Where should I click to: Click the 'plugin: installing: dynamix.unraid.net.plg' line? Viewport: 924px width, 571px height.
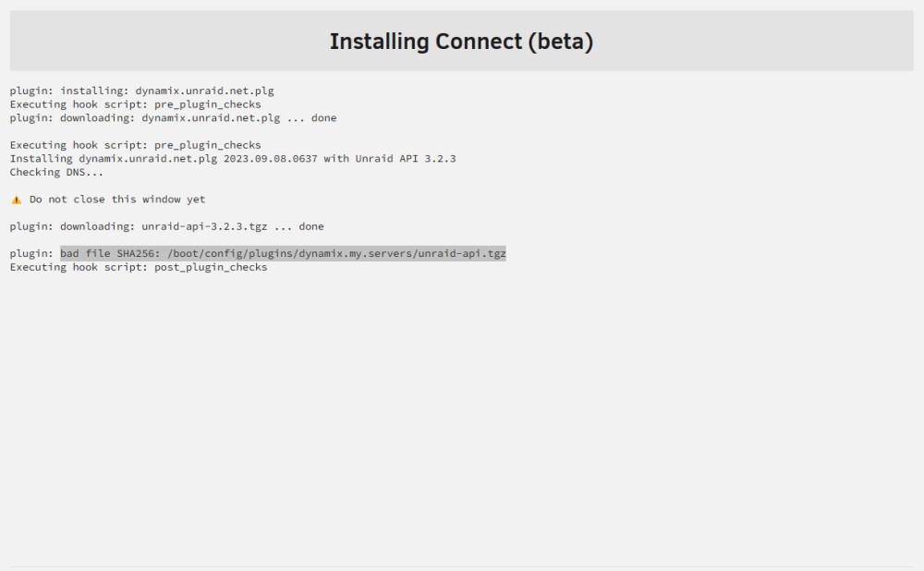[x=142, y=91]
